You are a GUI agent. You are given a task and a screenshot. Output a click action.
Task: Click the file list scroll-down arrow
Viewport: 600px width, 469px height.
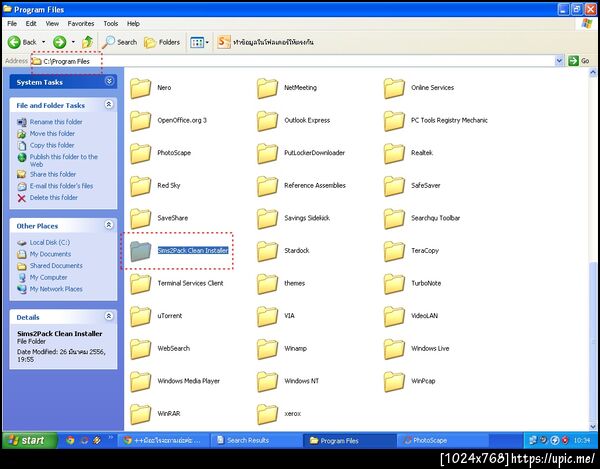coord(593,426)
